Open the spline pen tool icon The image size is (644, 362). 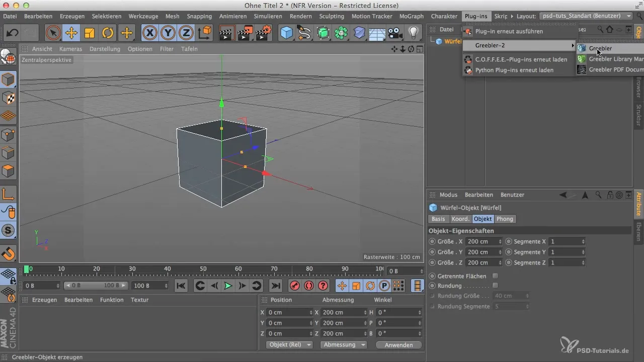[305, 33]
